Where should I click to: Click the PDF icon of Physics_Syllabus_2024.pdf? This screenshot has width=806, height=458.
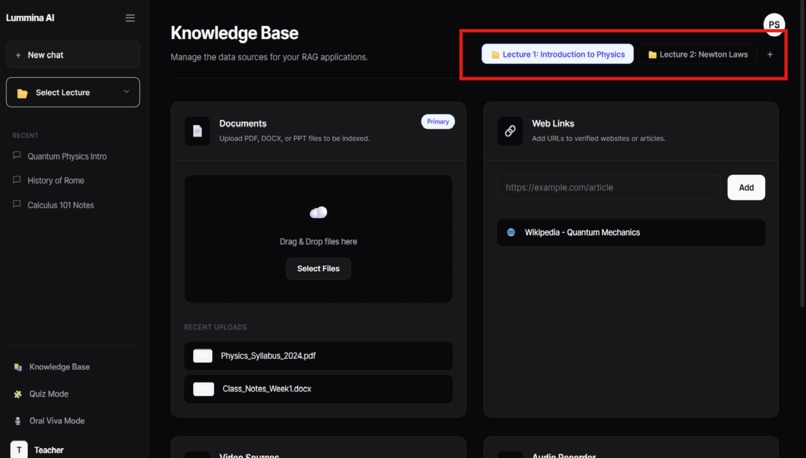click(x=203, y=356)
